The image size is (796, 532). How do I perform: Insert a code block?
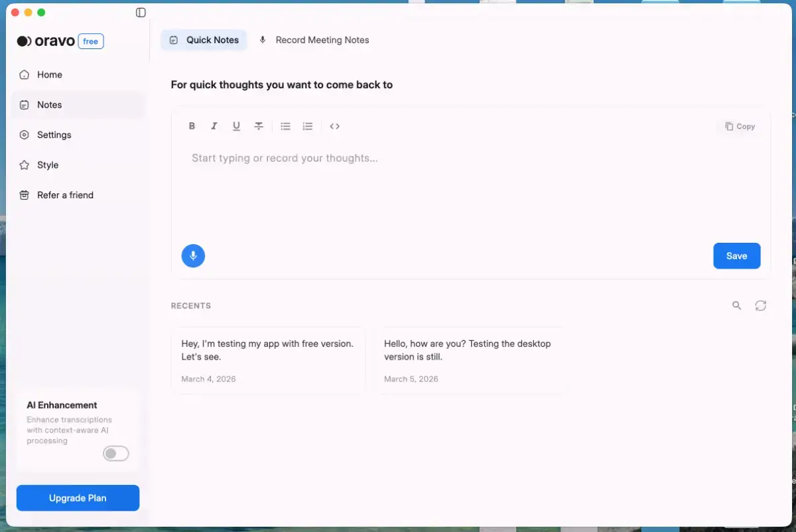tap(334, 126)
